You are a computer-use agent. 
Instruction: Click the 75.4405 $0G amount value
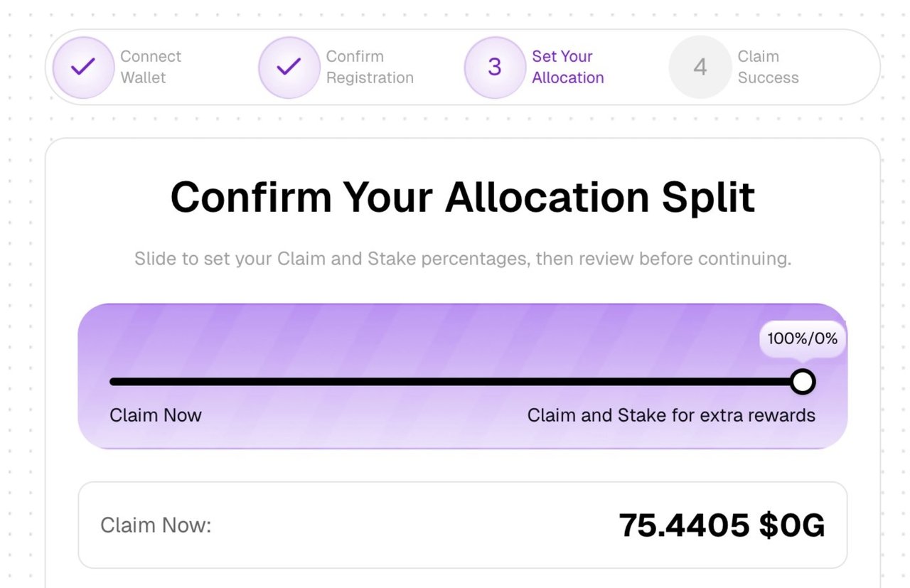tap(722, 526)
